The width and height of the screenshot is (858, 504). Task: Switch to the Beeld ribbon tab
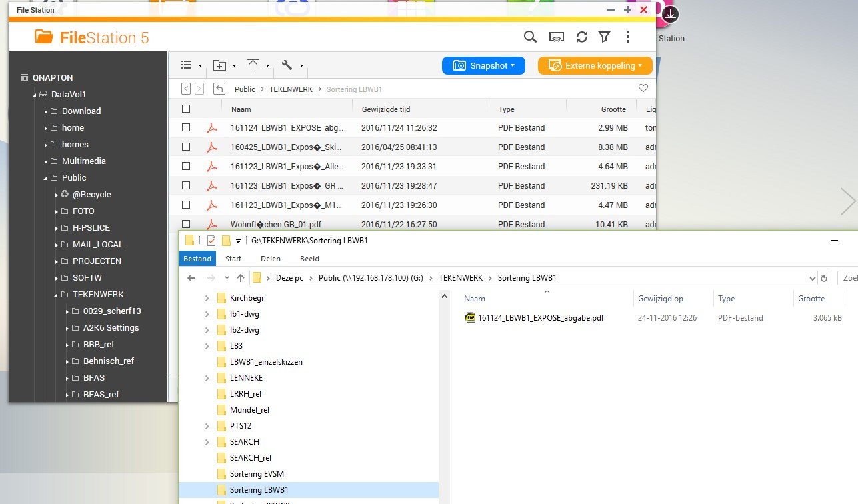309,259
